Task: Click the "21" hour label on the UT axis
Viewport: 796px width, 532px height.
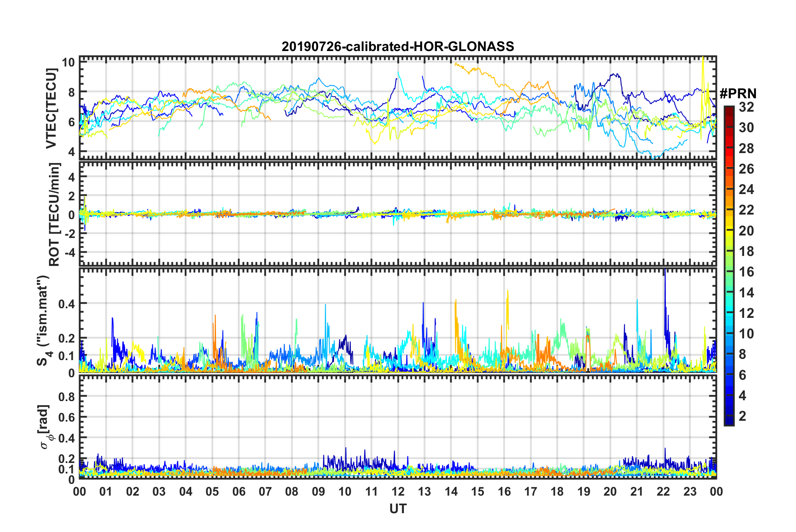Action: point(637,491)
